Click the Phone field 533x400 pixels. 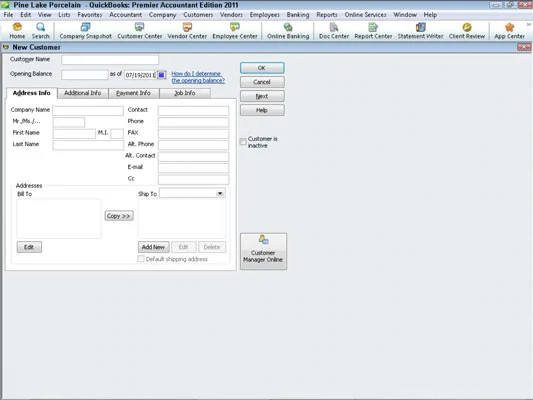coord(193,122)
